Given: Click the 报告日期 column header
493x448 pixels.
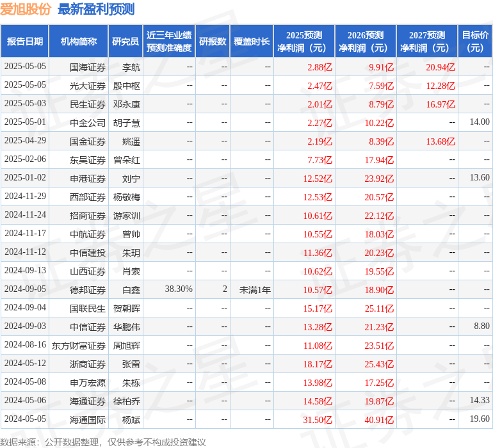Looking at the screenshot, I should pyautogui.click(x=25, y=42).
